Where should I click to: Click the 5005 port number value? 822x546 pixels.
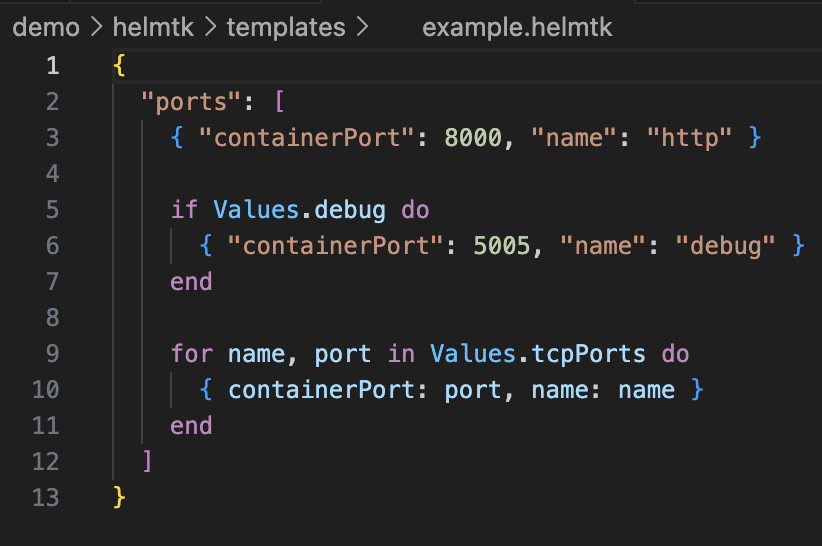(x=501, y=246)
